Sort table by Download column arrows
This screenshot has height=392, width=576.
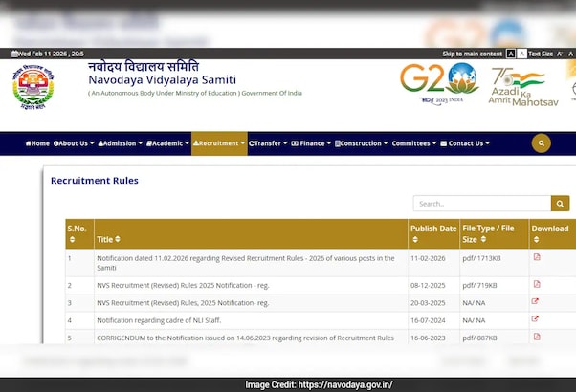[x=537, y=240]
